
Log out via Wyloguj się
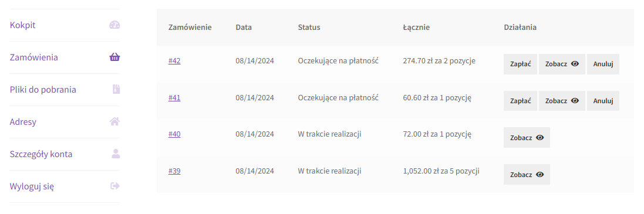coord(32,186)
